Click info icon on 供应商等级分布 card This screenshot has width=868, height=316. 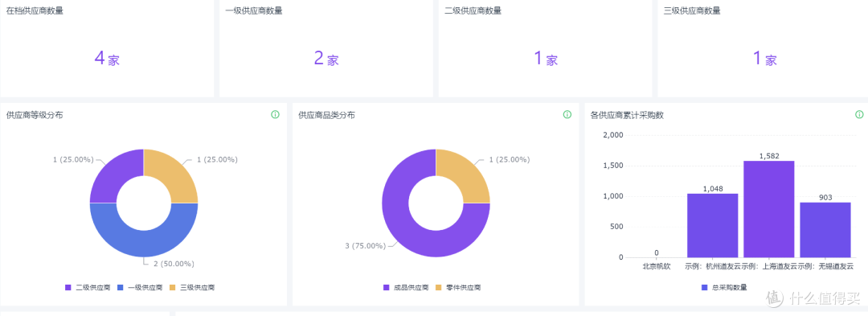[x=275, y=114]
